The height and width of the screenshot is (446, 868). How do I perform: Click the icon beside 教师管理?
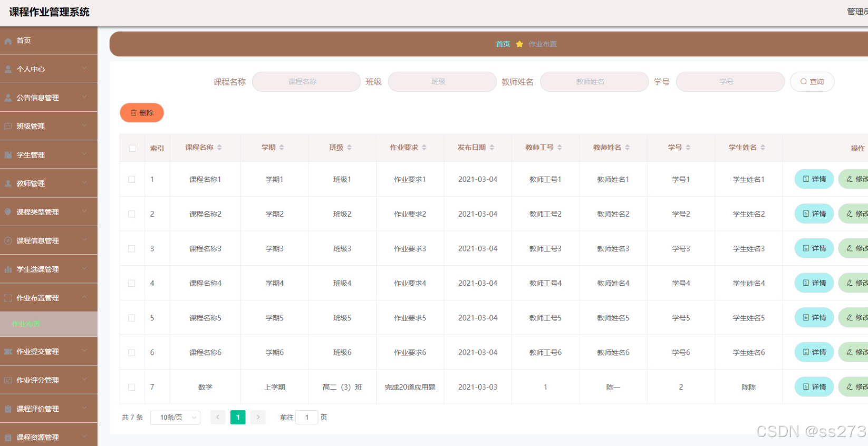(x=8, y=184)
